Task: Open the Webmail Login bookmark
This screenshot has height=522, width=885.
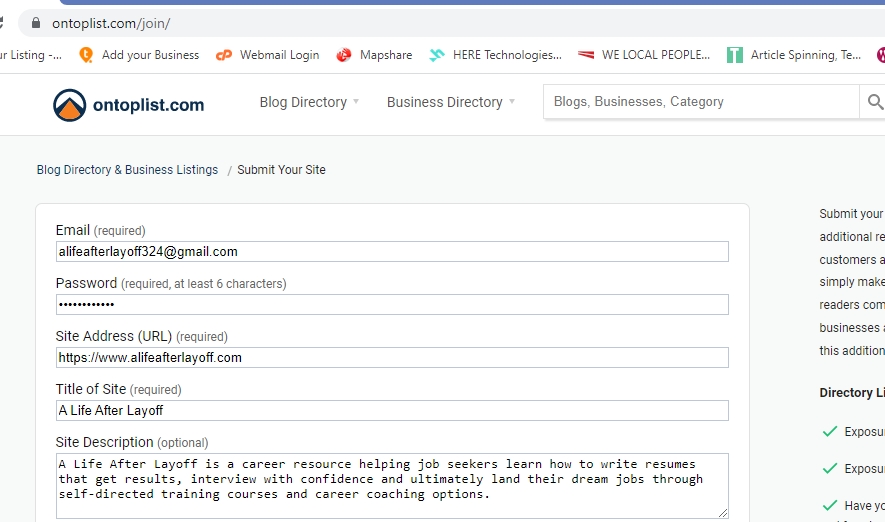Action: (268, 55)
